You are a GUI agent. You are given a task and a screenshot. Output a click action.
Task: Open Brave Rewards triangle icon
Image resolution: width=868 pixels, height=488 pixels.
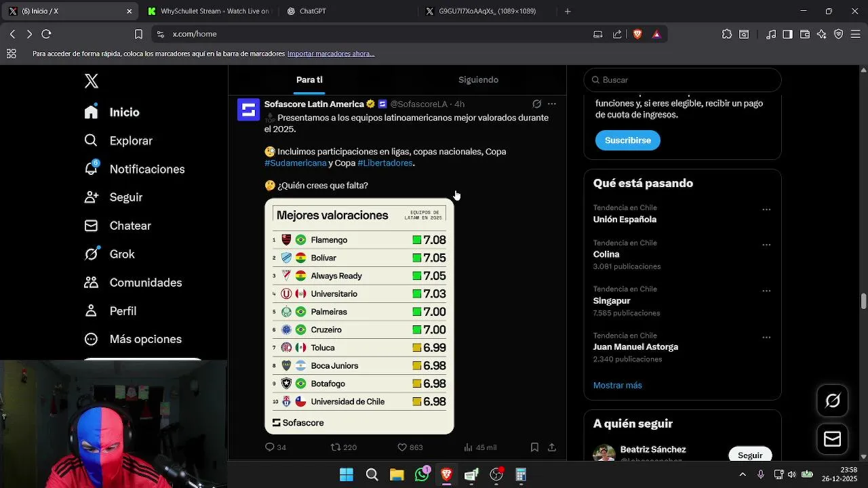pos(656,34)
